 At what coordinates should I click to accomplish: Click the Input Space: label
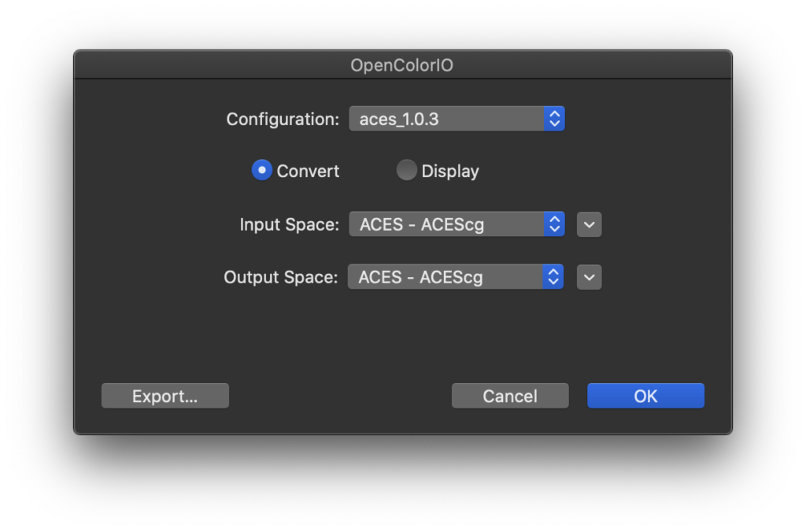point(289,224)
